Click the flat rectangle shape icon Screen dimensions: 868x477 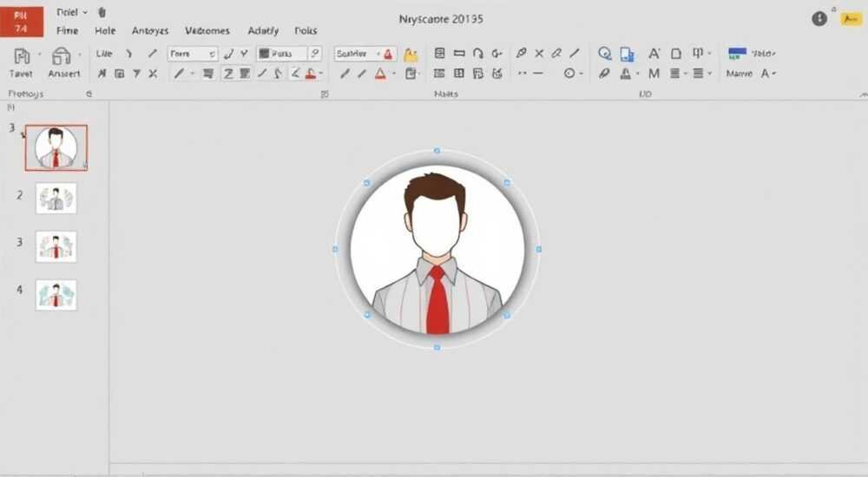459,54
